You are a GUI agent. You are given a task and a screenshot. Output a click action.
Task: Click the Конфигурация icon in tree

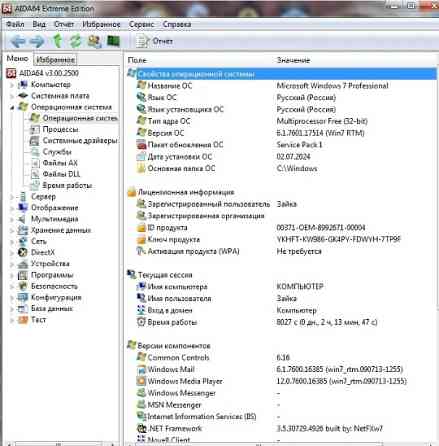pos(23,297)
